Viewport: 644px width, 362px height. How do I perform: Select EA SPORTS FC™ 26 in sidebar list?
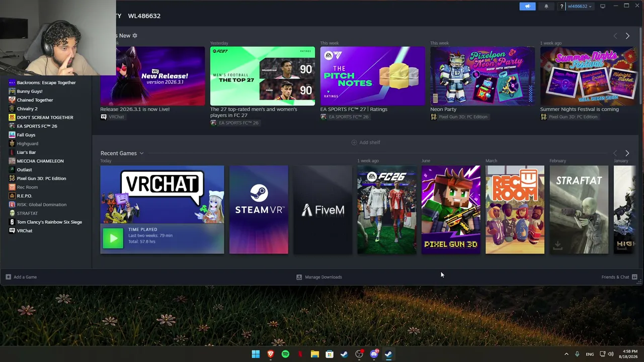pyautogui.click(x=37, y=126)
